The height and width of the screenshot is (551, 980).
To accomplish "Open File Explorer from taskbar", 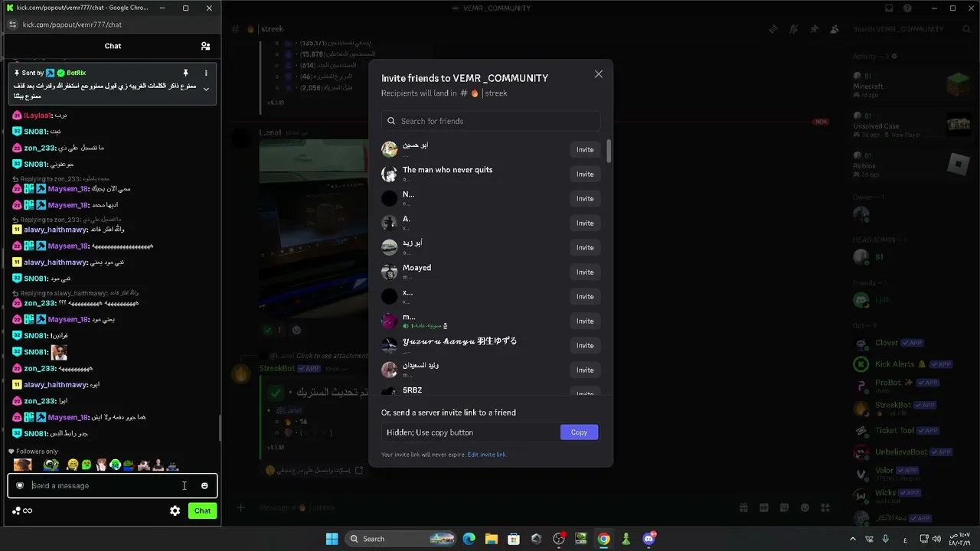I will [491, 539].
